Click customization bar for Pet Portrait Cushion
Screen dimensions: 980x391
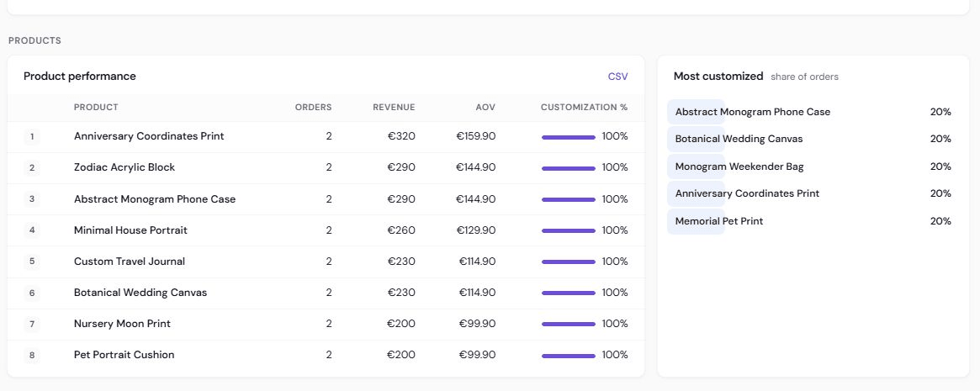[x=568, y=356]
